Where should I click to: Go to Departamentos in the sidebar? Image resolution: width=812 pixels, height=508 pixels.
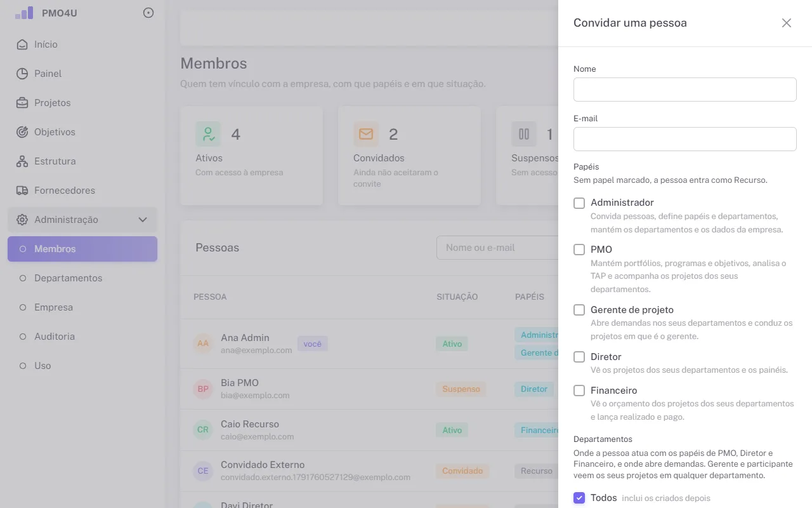[82, 278]
